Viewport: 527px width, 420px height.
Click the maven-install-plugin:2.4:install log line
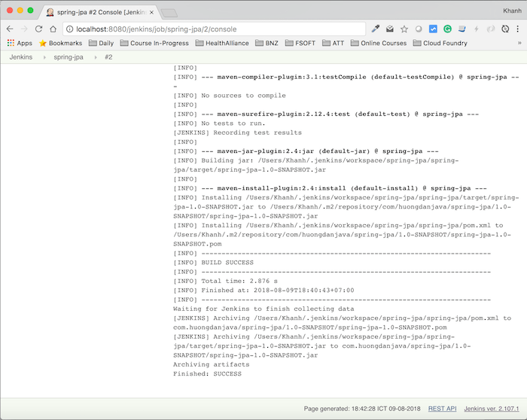click(x=330, y=188)
